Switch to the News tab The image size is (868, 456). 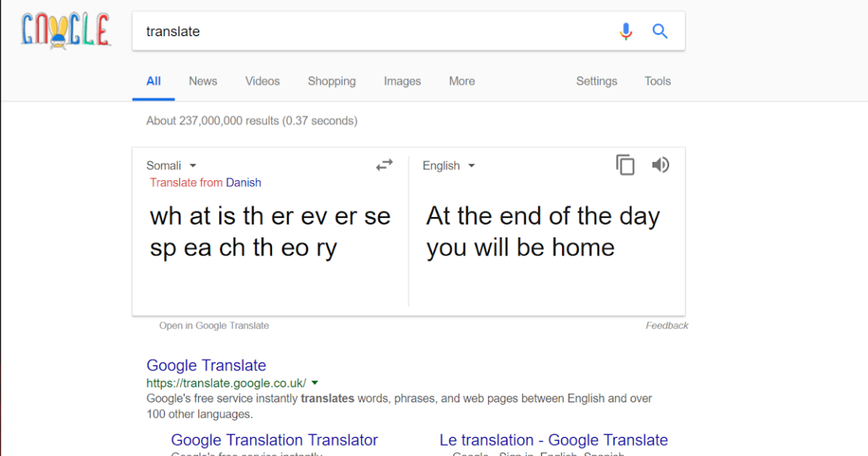pyautogui.click(x=202, y=81)
